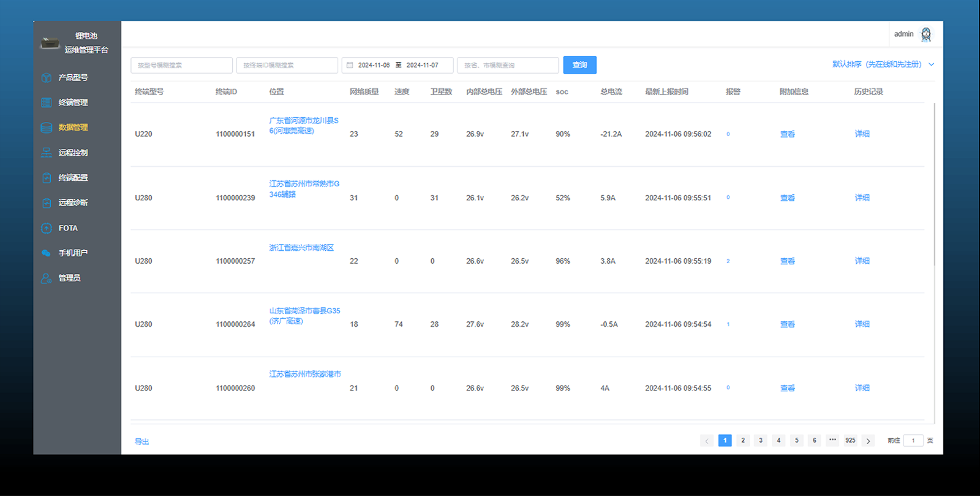Focus the 前往 page number input
The image size is (980, 496).
913,441
